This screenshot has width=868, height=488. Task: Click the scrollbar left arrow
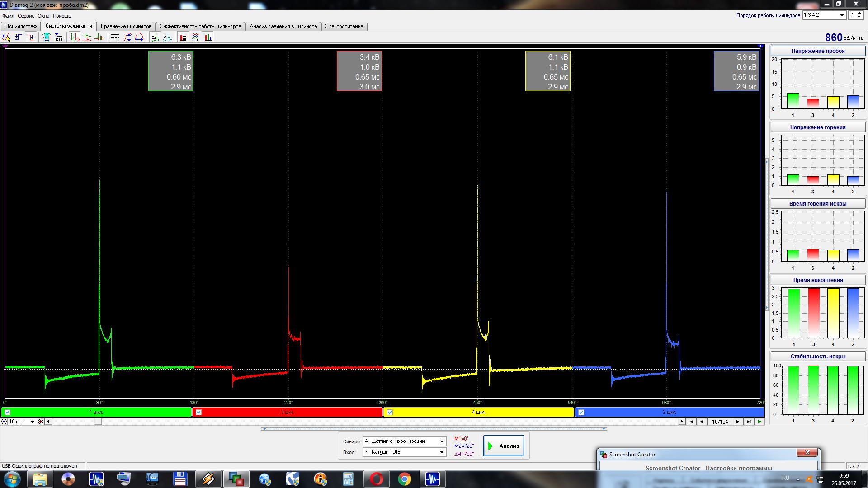48,422
